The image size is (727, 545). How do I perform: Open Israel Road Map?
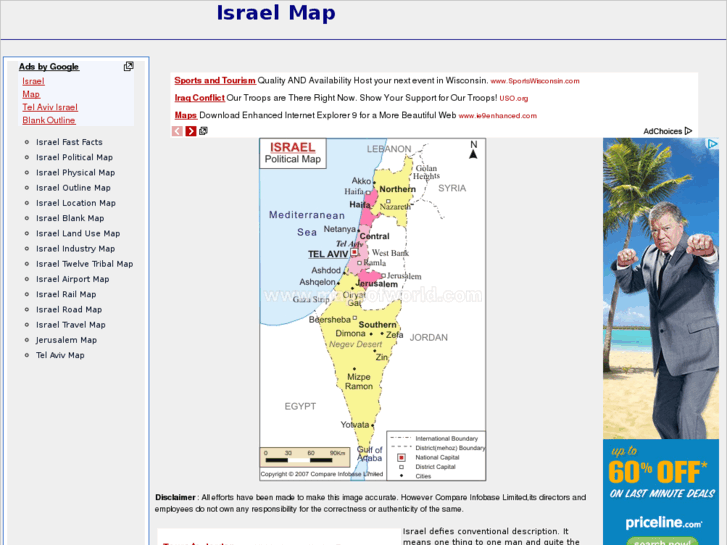69,309
